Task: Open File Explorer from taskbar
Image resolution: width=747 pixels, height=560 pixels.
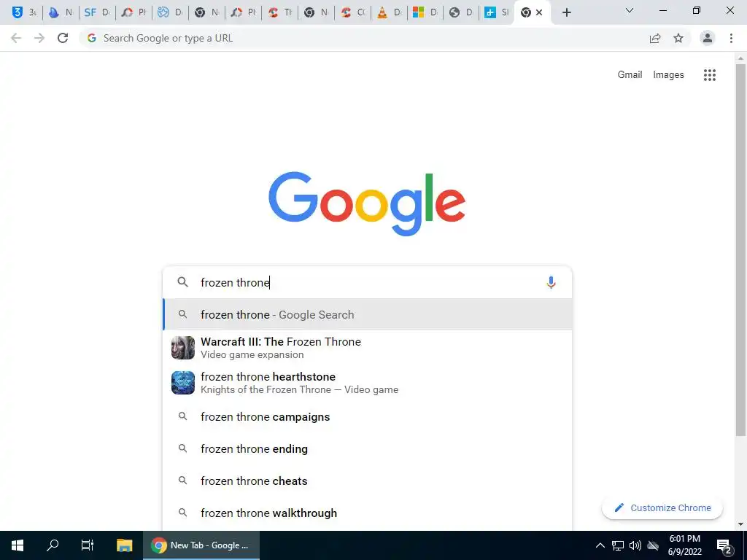Action: [124, 545]
